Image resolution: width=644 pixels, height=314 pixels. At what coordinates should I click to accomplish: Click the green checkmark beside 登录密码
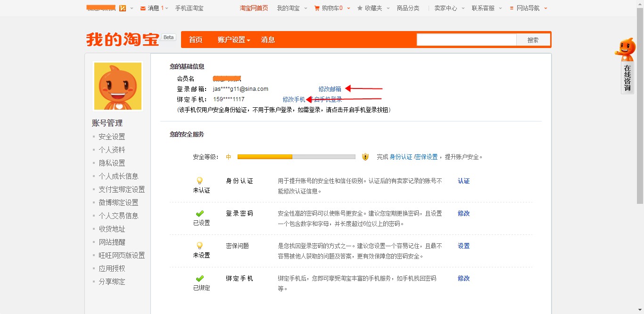click(199, 213)
